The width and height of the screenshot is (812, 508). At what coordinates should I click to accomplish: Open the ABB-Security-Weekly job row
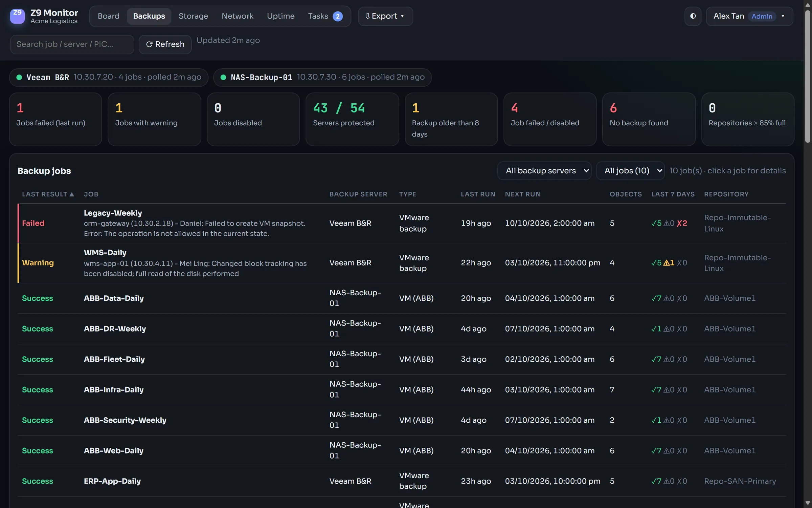click(x=402, y=420)
